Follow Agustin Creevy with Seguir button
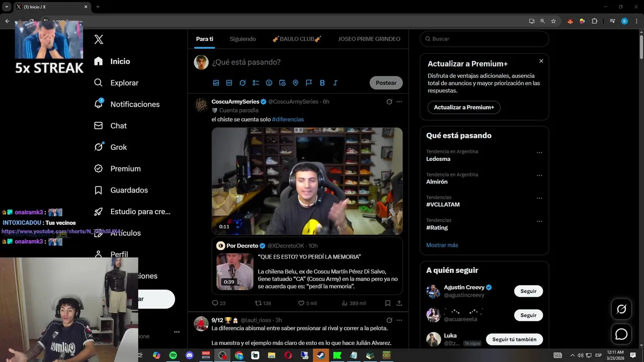Image resolution: width=644 pixels, height=362 pixels. [x=528, y=291]
